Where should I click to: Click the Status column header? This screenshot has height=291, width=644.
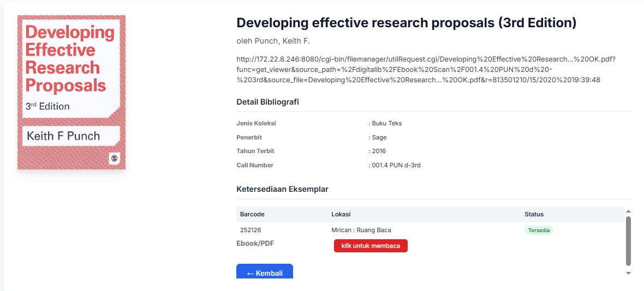click(534, 214)
